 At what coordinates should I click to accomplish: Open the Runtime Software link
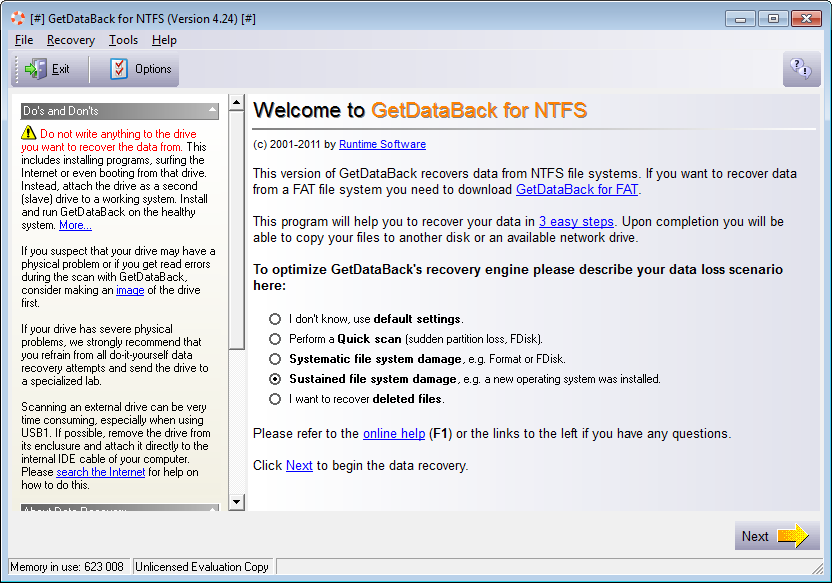(x=382, y=144)
